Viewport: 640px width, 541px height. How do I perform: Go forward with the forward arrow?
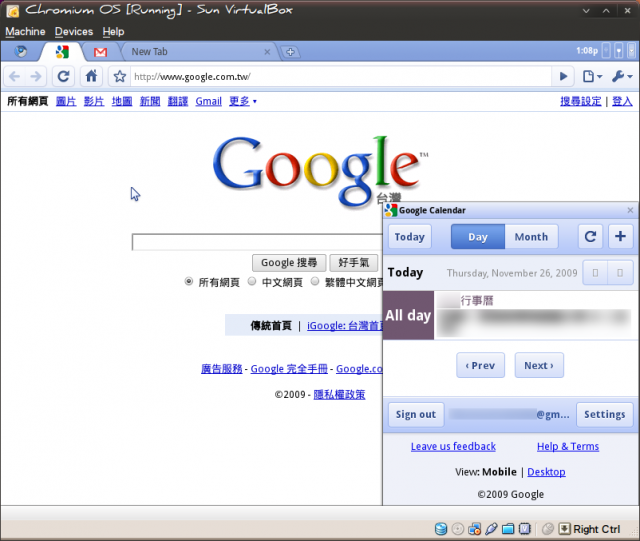click(x=36, y=76)
